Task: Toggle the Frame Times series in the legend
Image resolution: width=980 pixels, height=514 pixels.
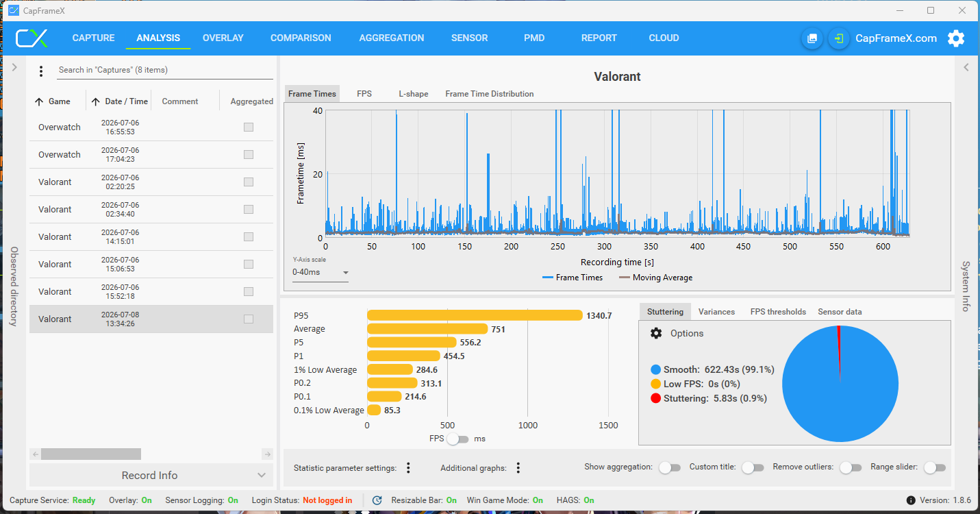Action: [573, 278]
